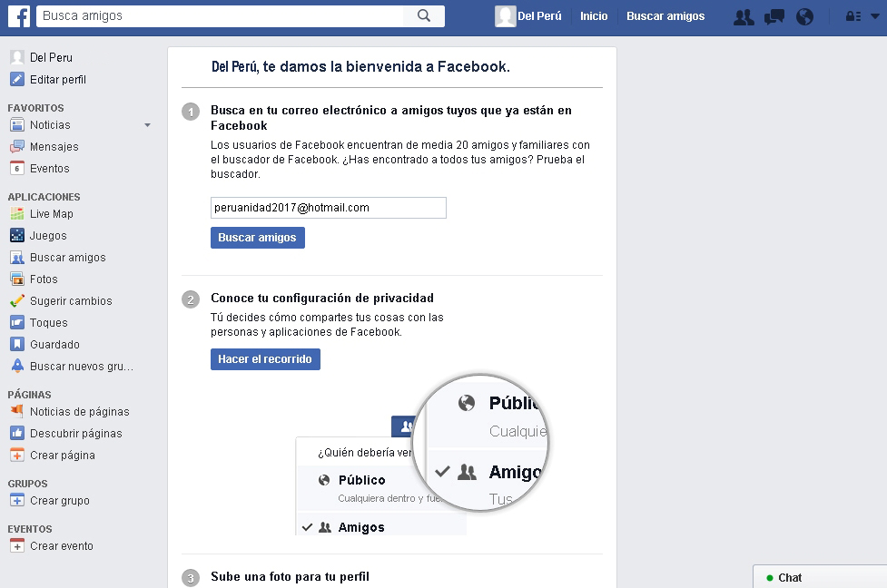Click the Sugerir cambios checkmark icon
This screenshot has height=588, width=887.
tap(15, 300)
